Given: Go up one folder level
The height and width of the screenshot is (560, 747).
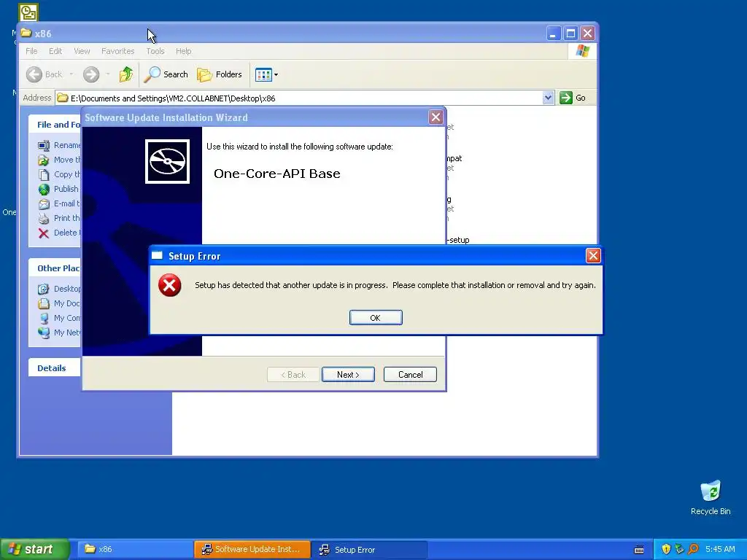Looking at the screenshot, I should (125, 74).
